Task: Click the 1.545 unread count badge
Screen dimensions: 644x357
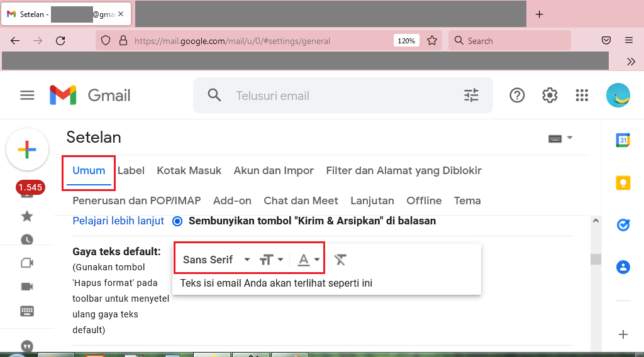Action: (30, 187)
